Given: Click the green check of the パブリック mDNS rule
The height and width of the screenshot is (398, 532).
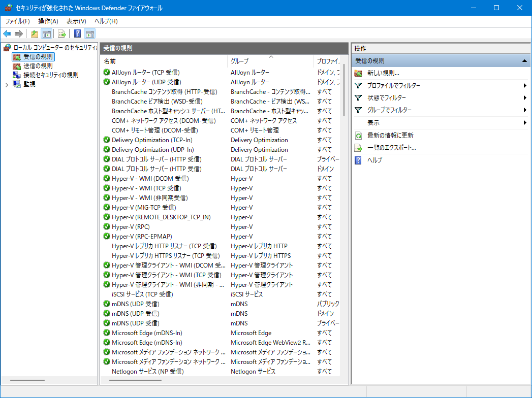Looking at the screenshot, I should point(107,304).
